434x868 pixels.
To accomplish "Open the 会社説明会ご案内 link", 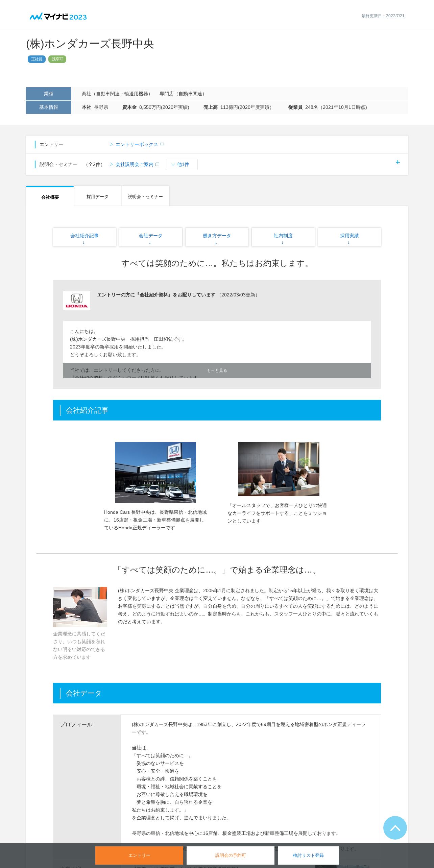I will click(x=135, y=164).
